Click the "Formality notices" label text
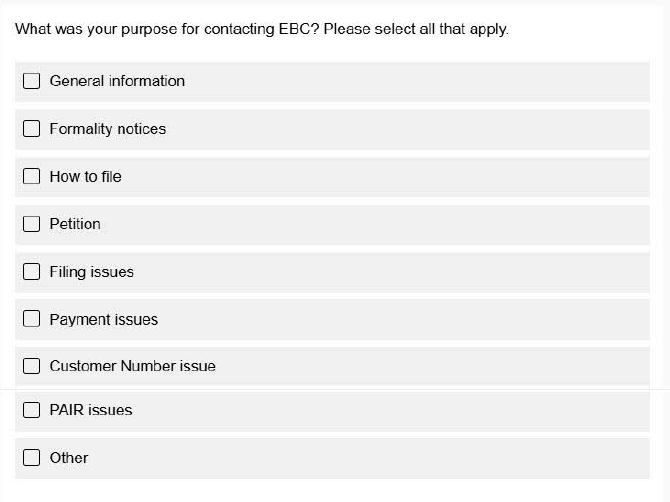Image resolution: width=670 pixels, height=502 pixels. [x=108, y=129]
